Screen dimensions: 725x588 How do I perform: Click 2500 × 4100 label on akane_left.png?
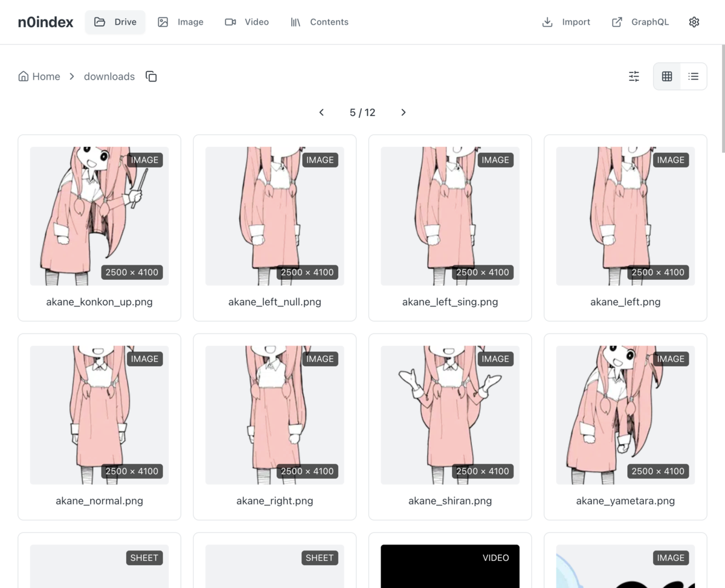tap(658, 273)
